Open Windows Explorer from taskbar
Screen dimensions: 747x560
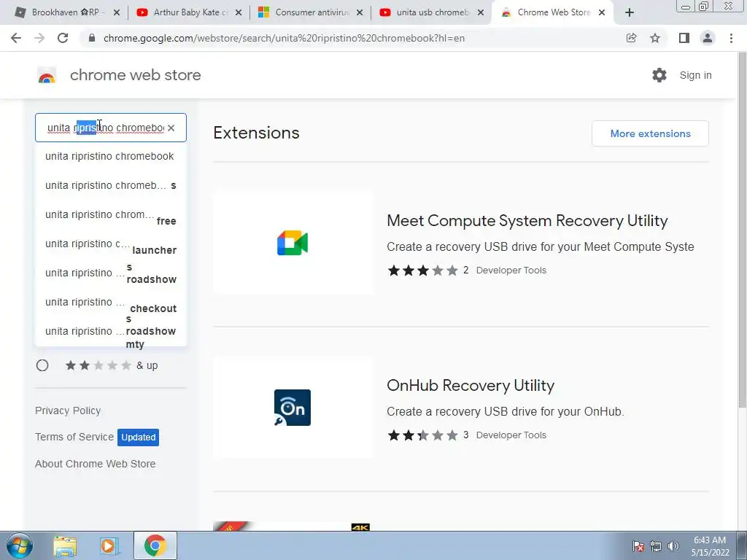[x=65, y=545]
